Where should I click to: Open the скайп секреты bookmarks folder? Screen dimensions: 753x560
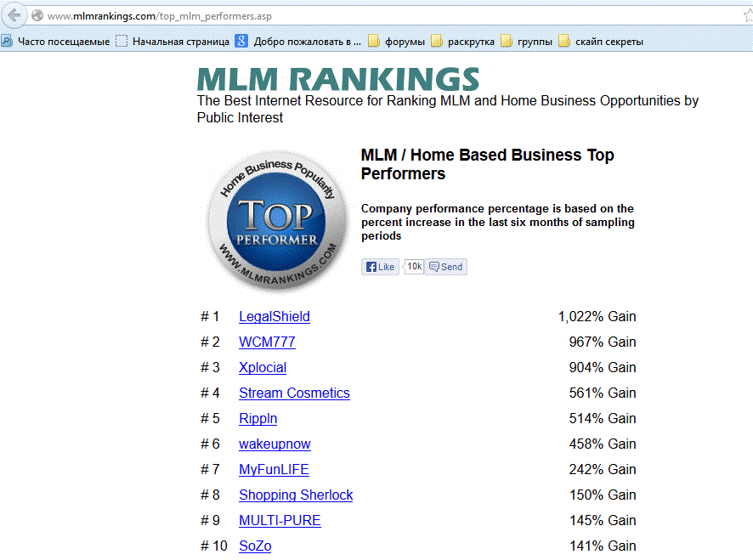click(x=600, y=41)
